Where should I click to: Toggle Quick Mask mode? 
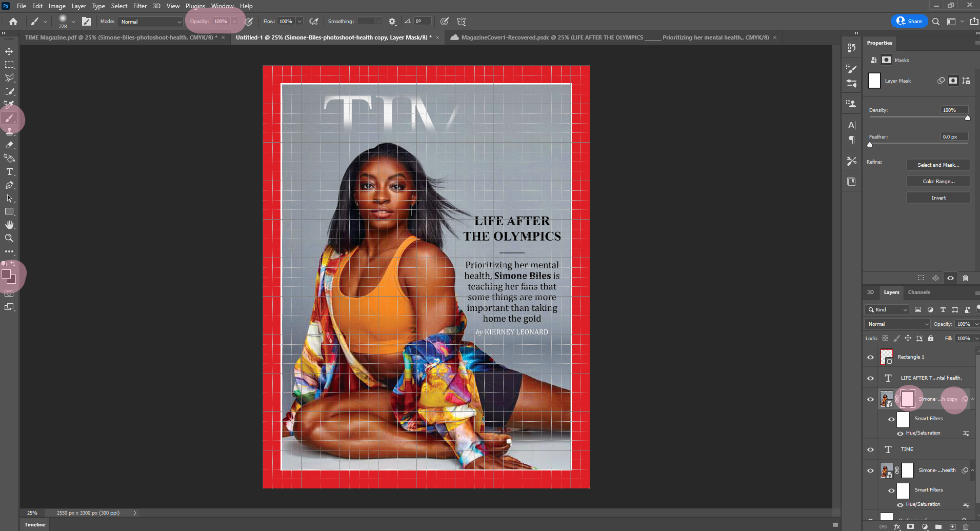9,293
